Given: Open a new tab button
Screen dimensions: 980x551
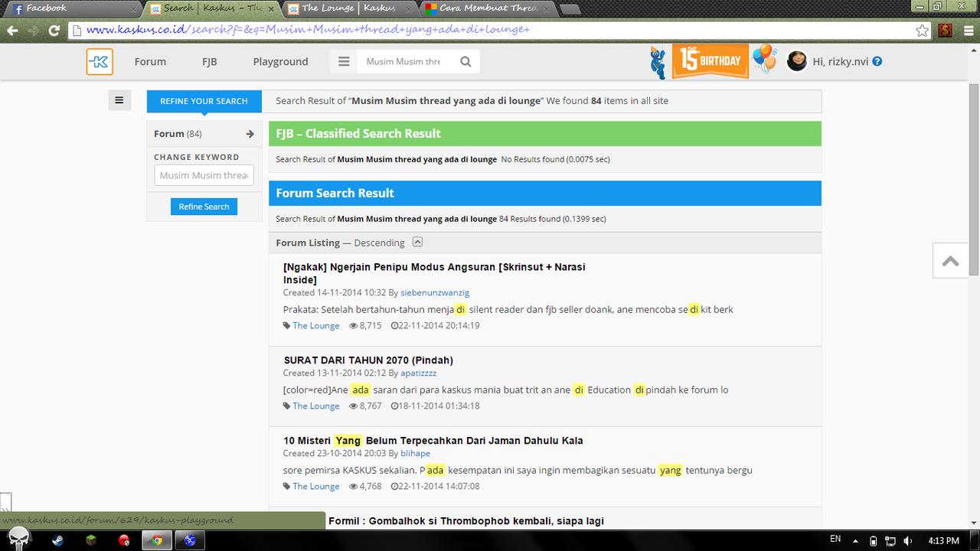Looking at the screenshot, I should 570,9.
